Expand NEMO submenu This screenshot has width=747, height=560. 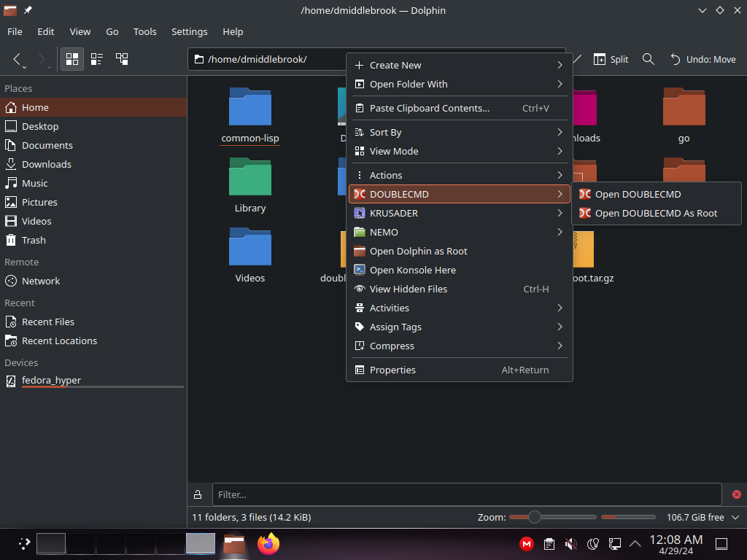460,233
